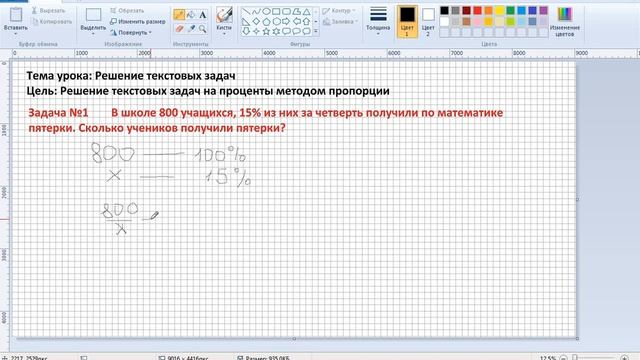Pick the Triangle shape
The height and width of the screenshot is (360, 640).
307,12
